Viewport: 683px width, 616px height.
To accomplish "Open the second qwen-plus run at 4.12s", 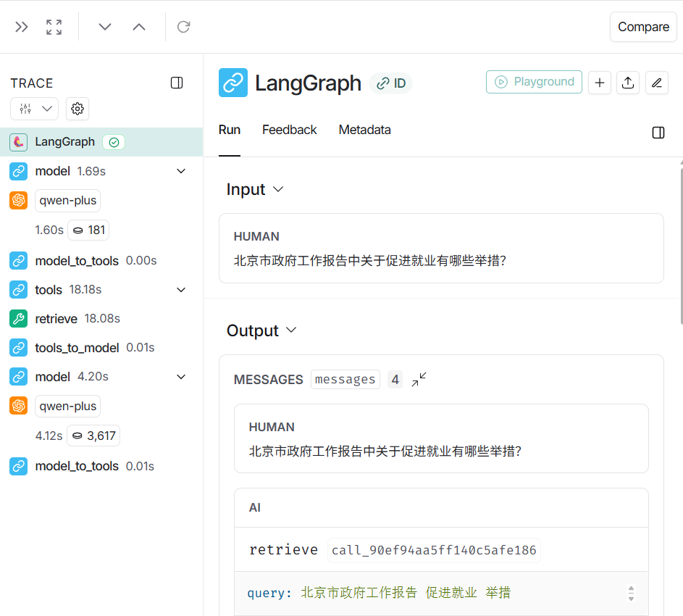I will (67, 407).
